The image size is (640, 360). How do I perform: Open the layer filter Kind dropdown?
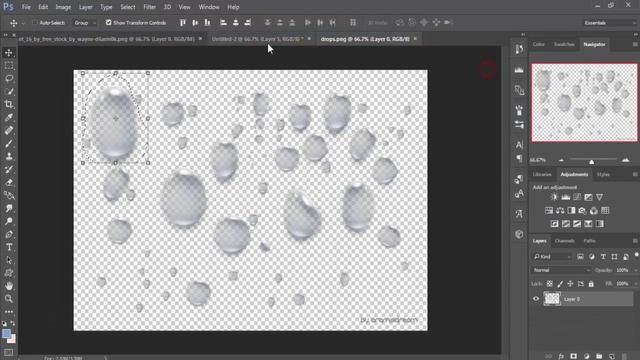[x=552, y=257]
